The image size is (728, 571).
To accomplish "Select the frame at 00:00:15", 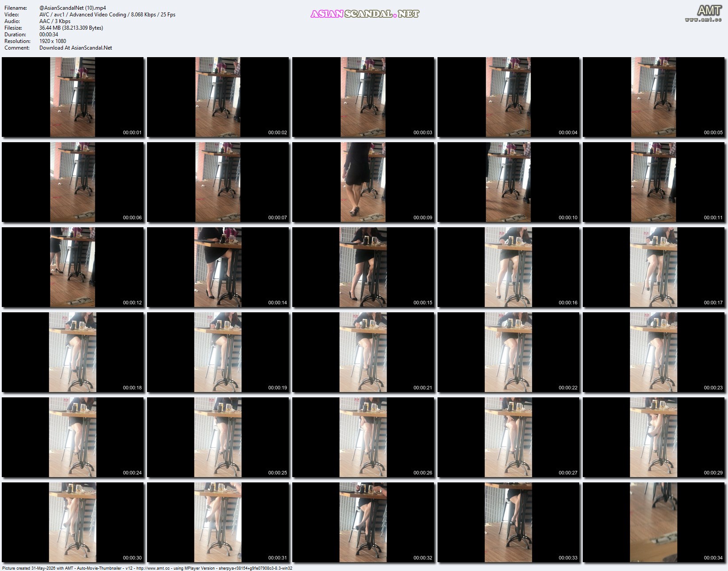I will coord(363,267).
